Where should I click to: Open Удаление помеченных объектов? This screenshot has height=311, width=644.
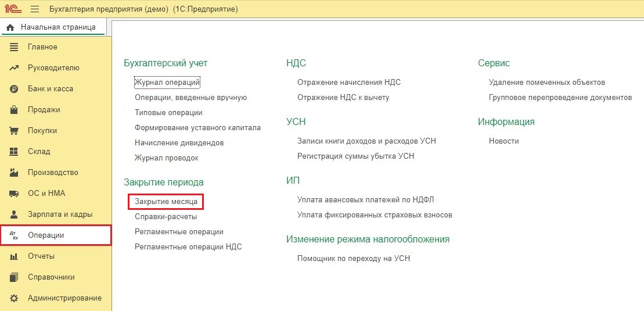click(x=547, y=83)
